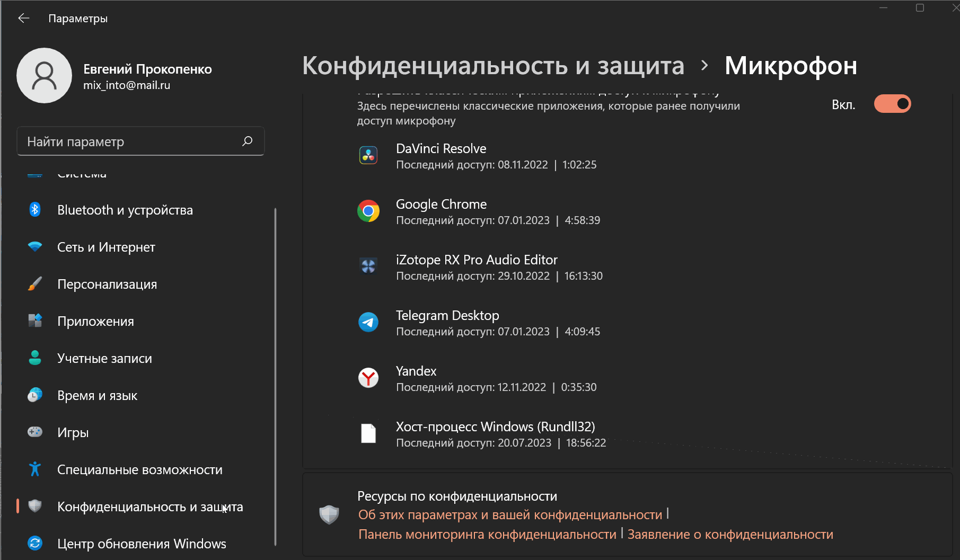
Task: Click the Google Chrome icon in list
Action: (x=368, y=211)
